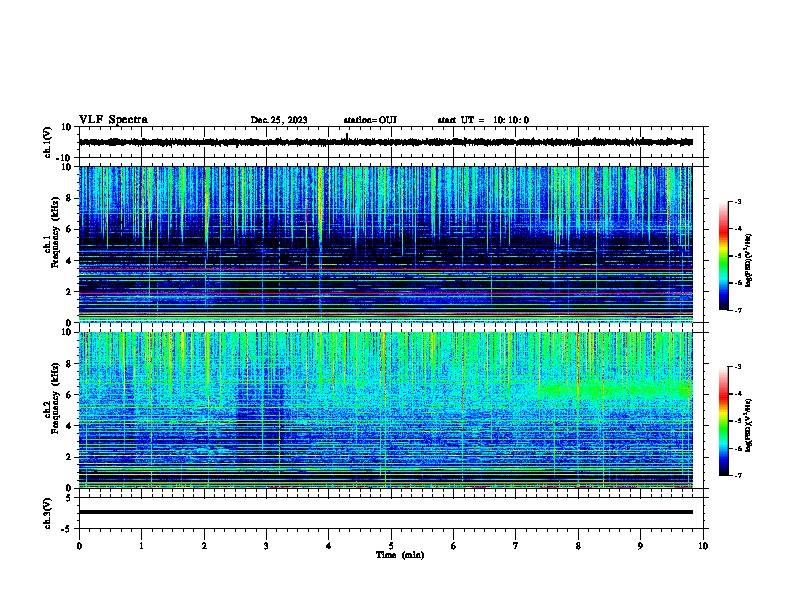The width and height of the screenshot is (792, 612).
Task: Click the "-3" label atop ch.1 colorbar
Action: [737, 201]
